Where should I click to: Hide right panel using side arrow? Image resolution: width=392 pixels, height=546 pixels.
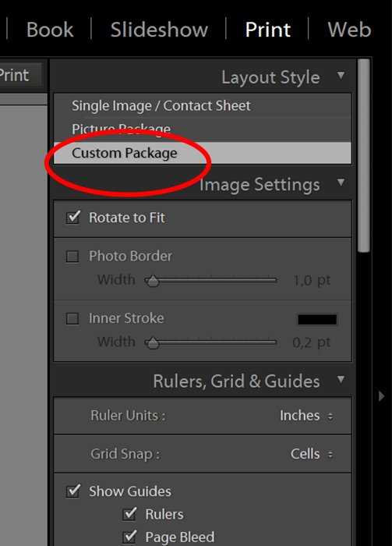click(381, 396)
